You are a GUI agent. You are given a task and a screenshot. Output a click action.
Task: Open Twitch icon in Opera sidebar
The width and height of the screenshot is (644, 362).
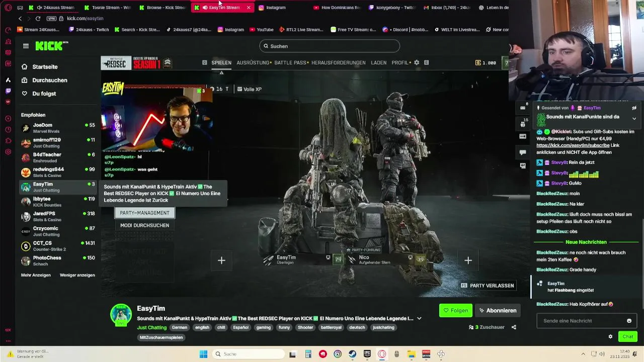[8, 91]
